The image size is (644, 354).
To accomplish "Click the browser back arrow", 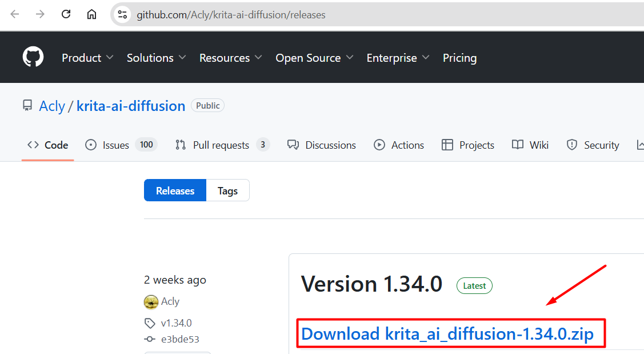I will [x=15, y=14].
